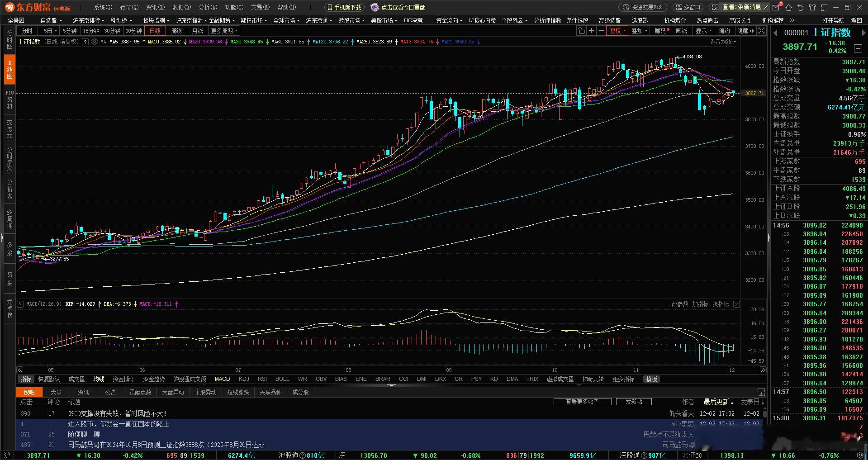This screenshot has width=868, height=460.
Task: Click 改参数 for MACD
Action: point(679,304)
